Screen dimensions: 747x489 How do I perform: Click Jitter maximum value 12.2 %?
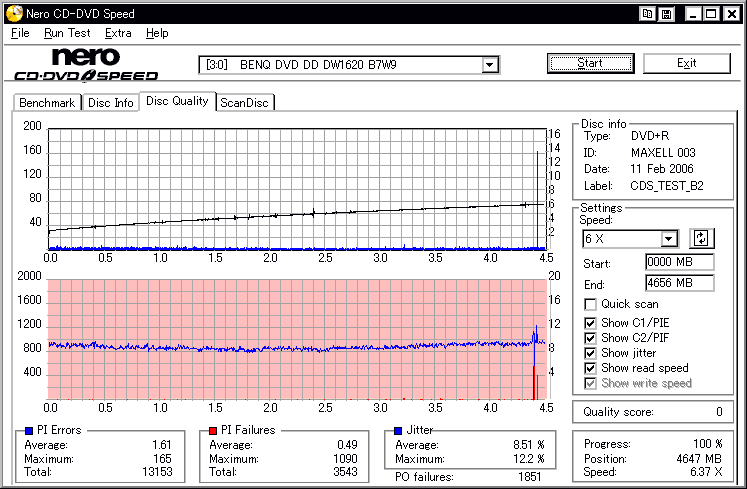coord(528,459)
